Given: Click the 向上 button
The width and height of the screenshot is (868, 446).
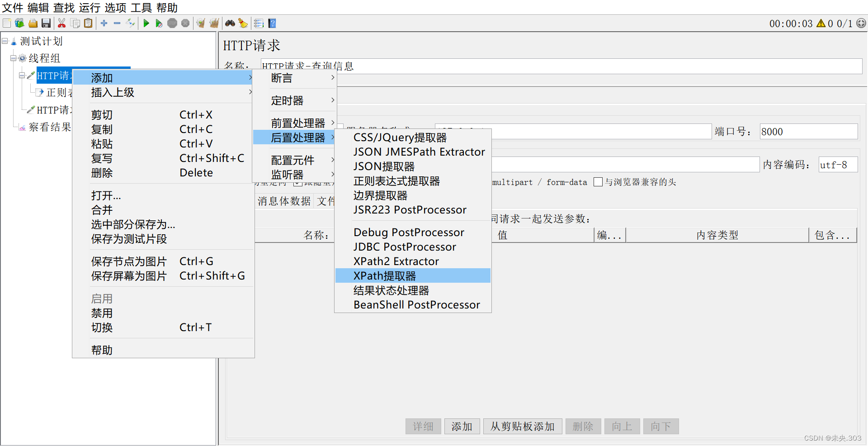Looking at the screenshot, I should 622,426.
